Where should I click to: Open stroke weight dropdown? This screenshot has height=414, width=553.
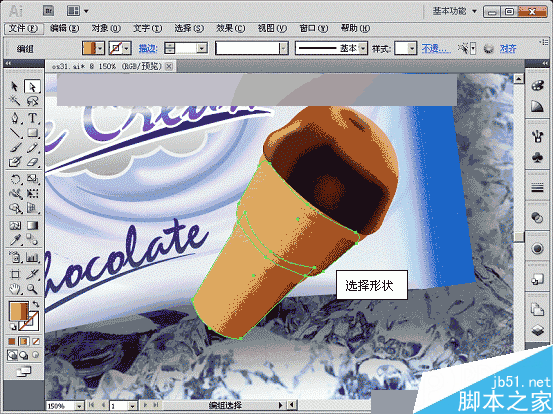click(x=202, y=48)
